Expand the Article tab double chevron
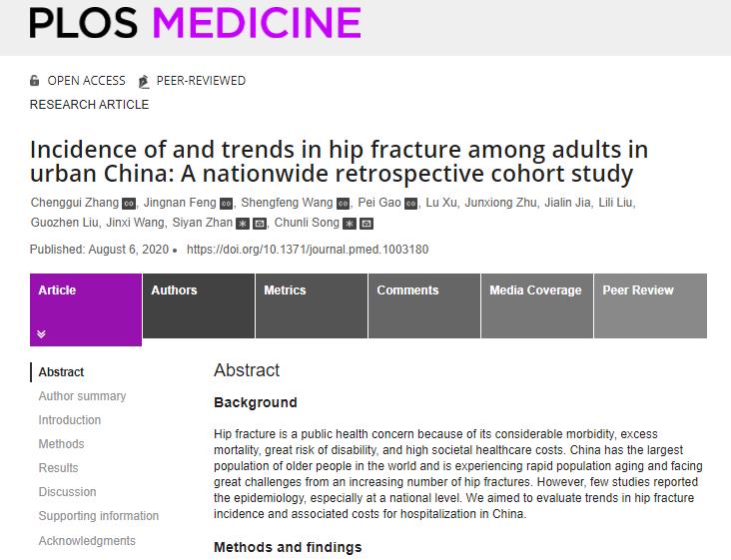The height and width of the screenshot is (560, 731). [x=42, y=333]
